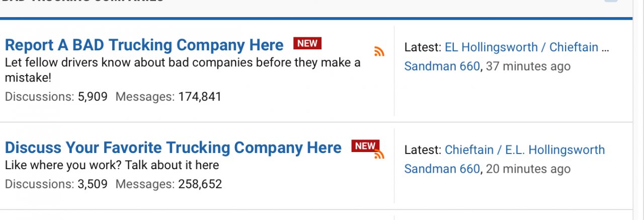Screen dimensions: 644x220
Task: Click the 37 minutes ago timestamp
Action: click(528, 66)
